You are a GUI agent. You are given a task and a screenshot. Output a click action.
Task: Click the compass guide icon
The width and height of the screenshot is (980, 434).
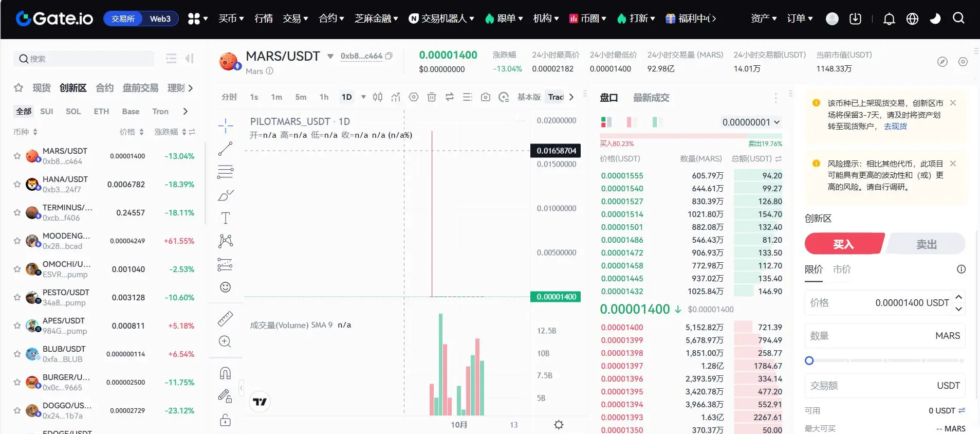pyautogui.click(x=942, y=62)
